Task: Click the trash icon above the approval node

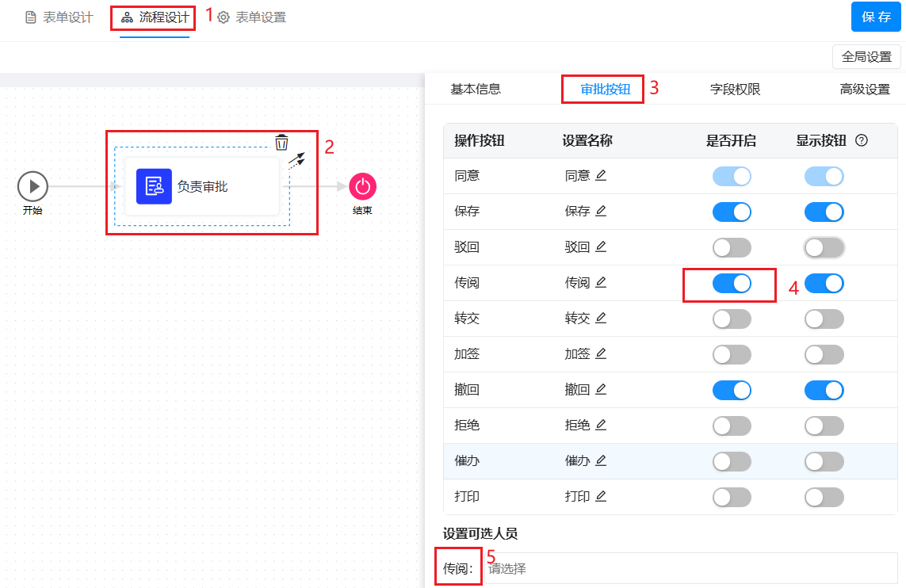Action: point(281,143)
